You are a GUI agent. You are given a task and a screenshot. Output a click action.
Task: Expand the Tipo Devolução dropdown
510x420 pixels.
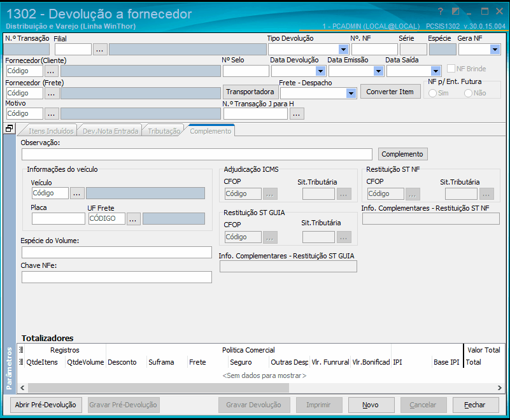coord(343,50)
